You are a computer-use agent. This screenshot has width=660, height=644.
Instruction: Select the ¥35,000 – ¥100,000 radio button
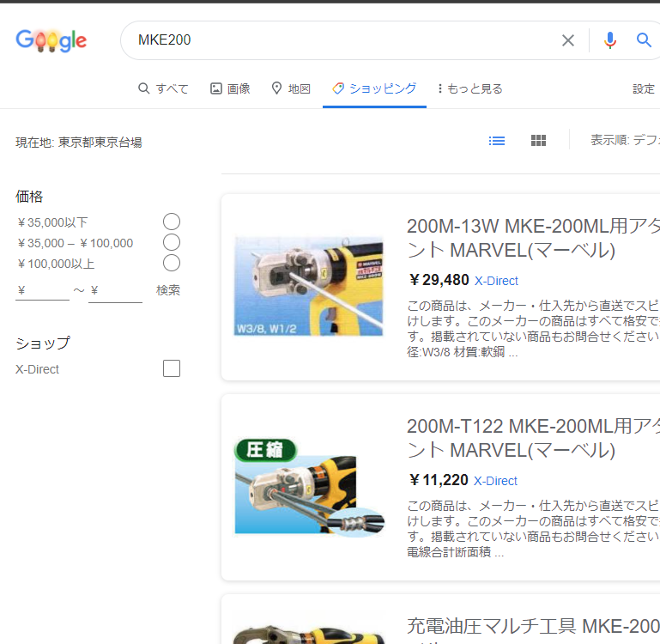tap(172, 242)
